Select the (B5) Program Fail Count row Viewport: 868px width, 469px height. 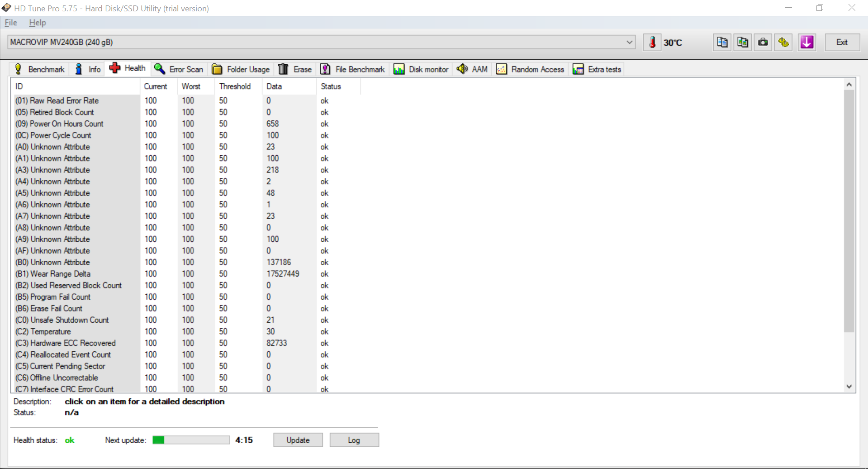click(186, 297)
